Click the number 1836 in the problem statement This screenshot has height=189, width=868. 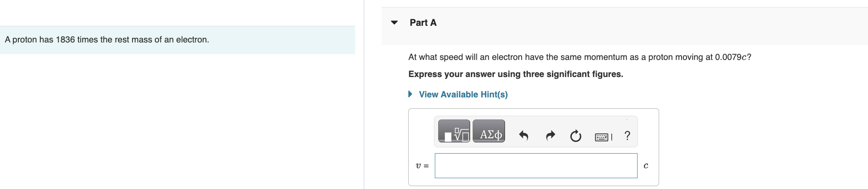(x=65, y=40)
